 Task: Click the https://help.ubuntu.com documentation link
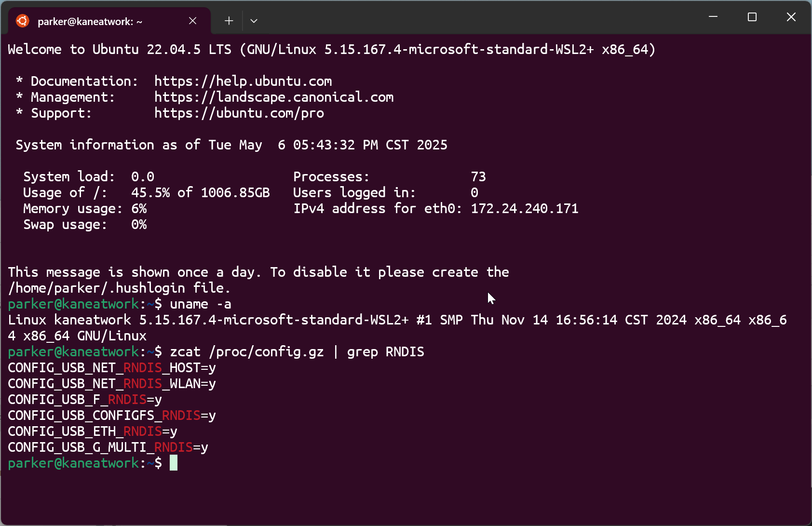tap(243, 81)
